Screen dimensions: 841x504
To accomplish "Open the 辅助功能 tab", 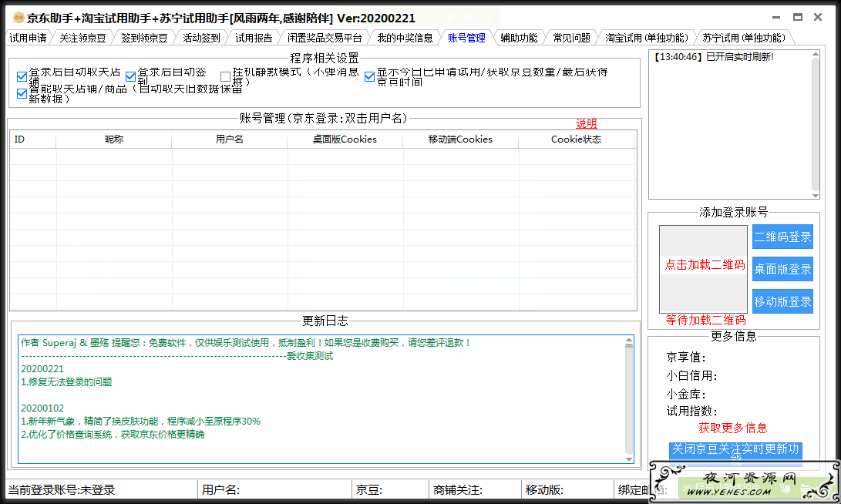I will [x=520, y=38].
